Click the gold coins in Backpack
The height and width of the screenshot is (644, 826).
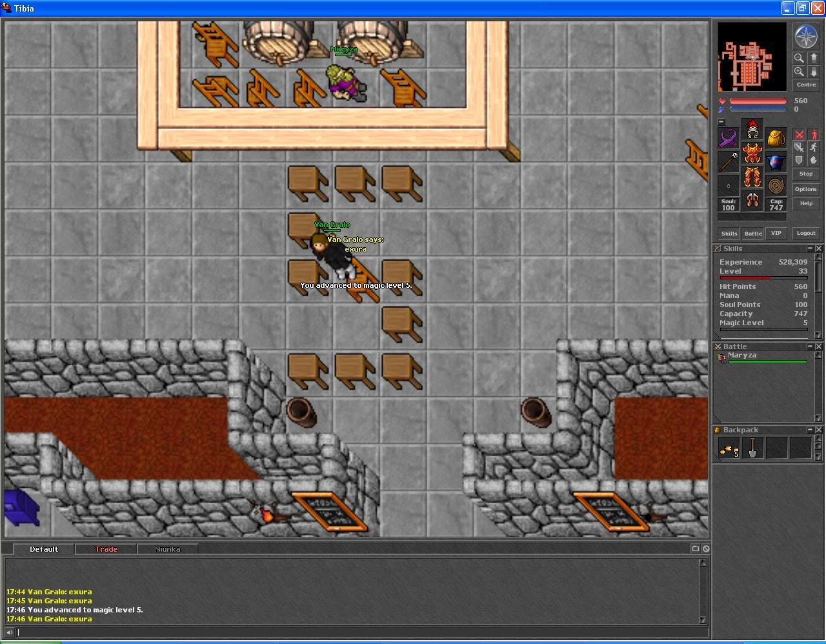[x=729, y=448]
